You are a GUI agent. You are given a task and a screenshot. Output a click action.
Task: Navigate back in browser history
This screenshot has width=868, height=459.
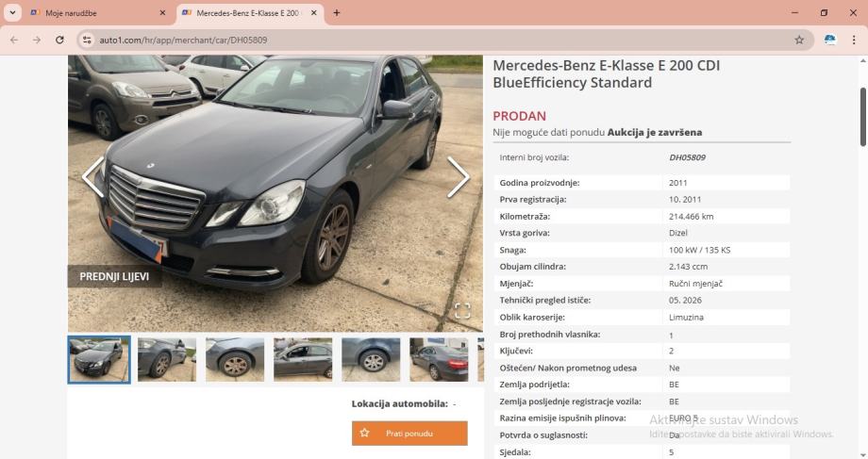[14, 40]
